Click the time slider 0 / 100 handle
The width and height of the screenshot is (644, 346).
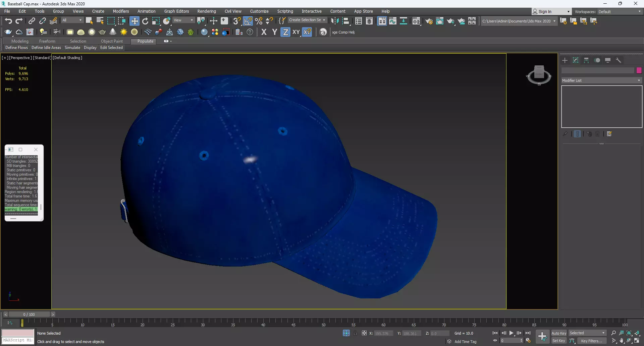29,314
